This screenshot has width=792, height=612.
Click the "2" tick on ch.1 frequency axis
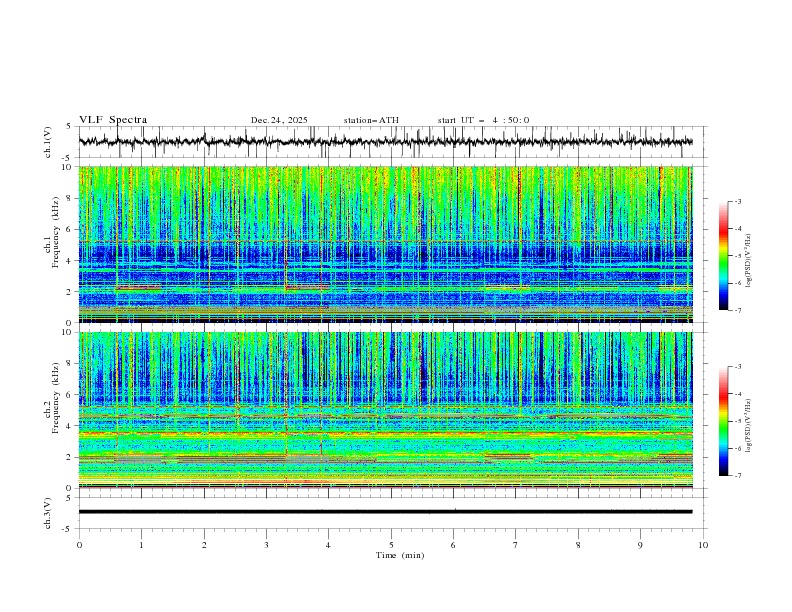tap(71, 292)
